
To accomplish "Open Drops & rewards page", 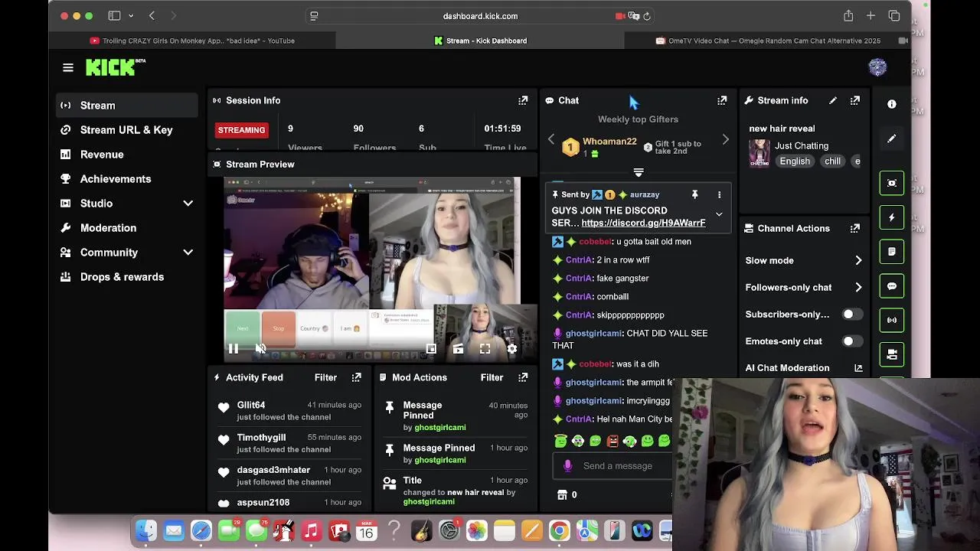I will (127, 276).
